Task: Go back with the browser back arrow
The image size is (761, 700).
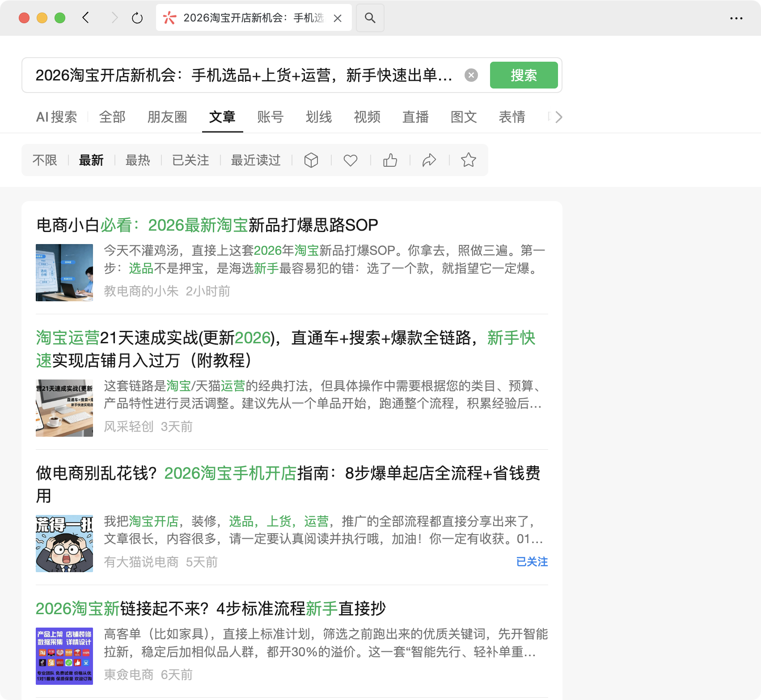Action: (x=86, y=18)
